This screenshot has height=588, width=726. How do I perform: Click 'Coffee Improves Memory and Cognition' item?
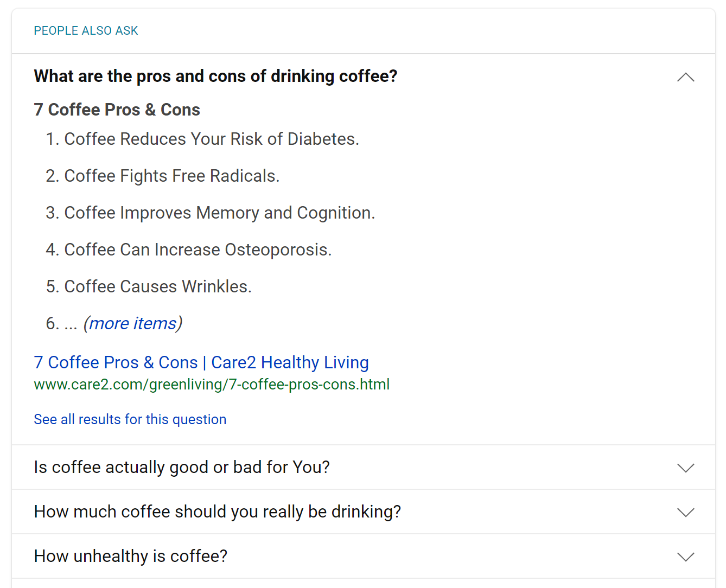click(219, 213)
